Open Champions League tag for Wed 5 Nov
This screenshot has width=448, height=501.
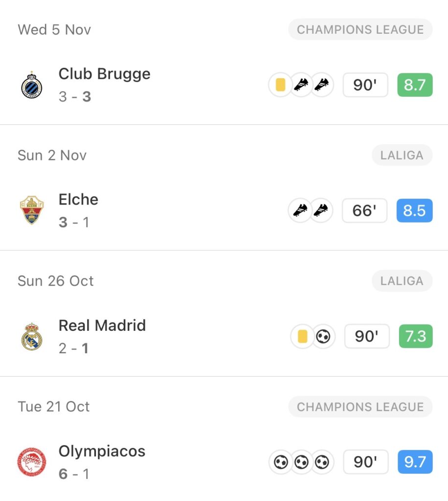click(360, 29)
